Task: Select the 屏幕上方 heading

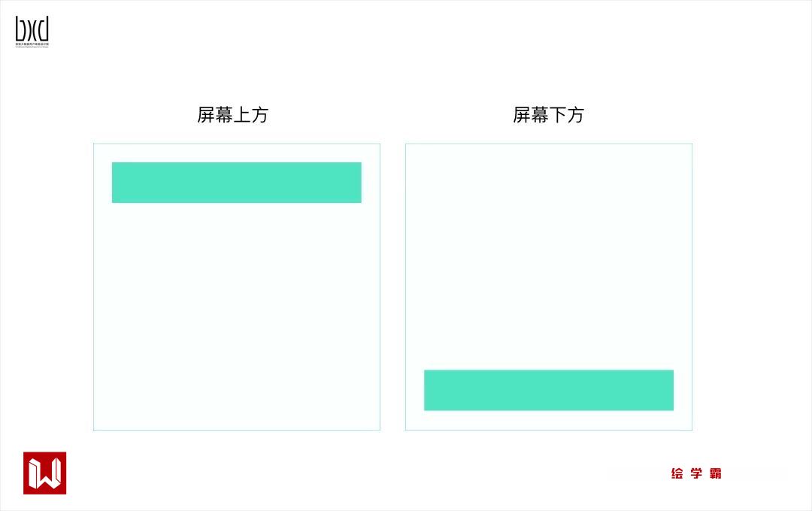Action: coord(232,115)
